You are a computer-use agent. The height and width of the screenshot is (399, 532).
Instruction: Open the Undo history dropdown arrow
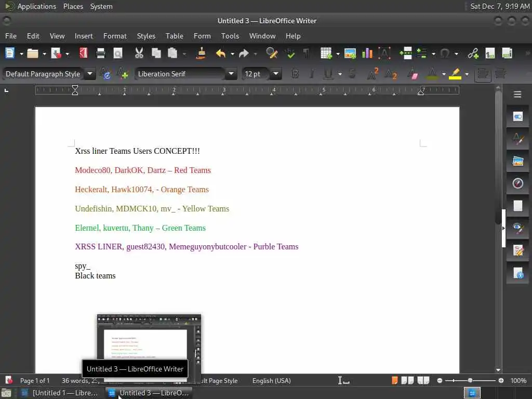pyautogui.click(x=232, y=54)
